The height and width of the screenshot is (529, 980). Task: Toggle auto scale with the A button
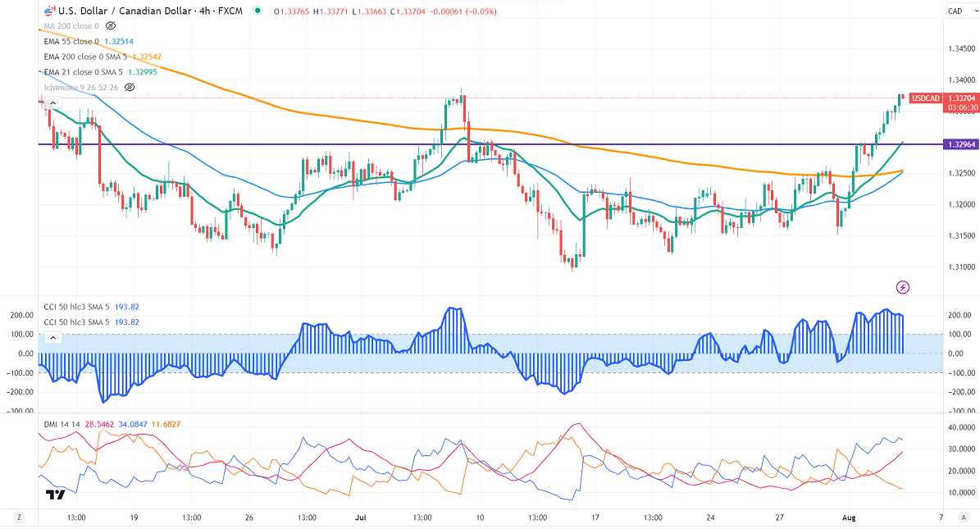[962, 518]
